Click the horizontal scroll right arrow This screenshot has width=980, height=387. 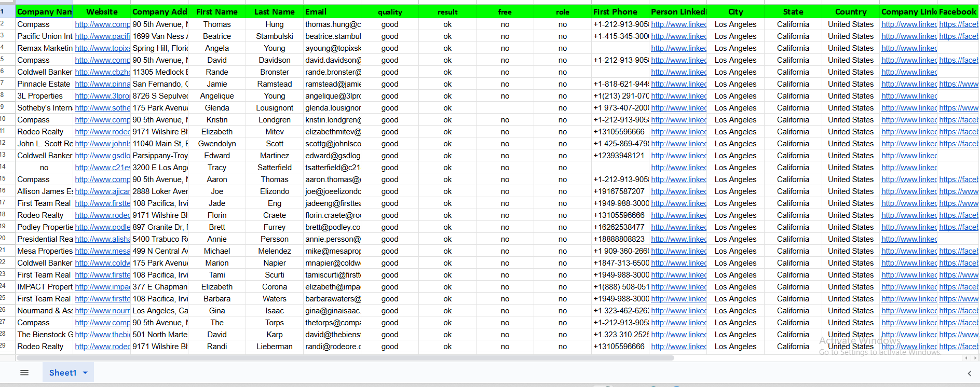click(975, 358)
